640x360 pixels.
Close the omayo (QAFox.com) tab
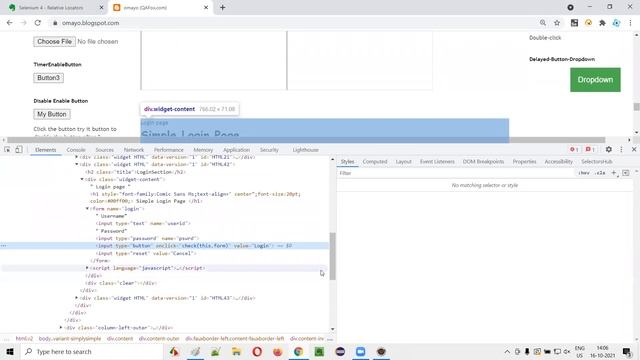click(206, 7)
